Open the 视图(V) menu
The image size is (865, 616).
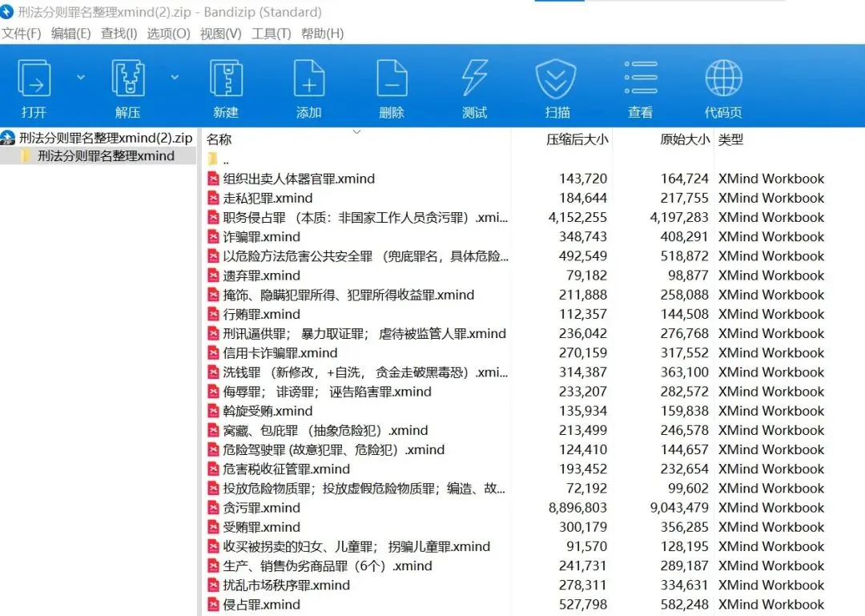pyautogui.click(x=221, y=34)
